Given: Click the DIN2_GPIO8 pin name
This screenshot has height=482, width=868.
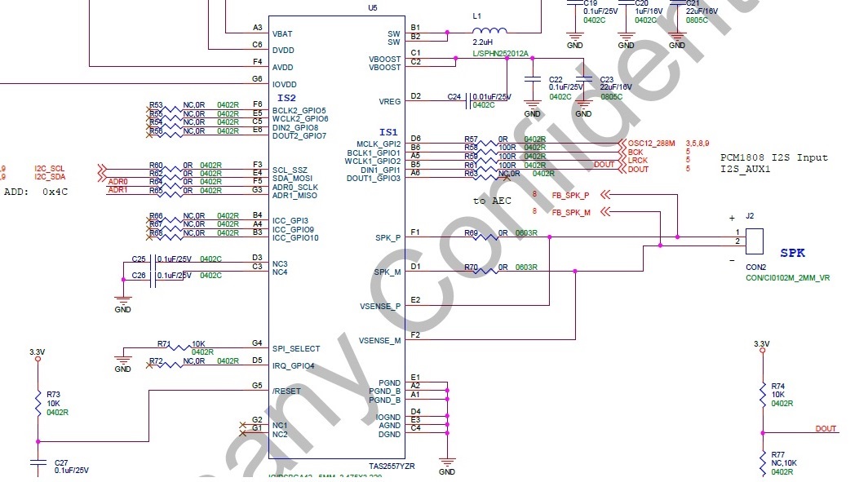Looking at the screenshot, I should 295,128.
